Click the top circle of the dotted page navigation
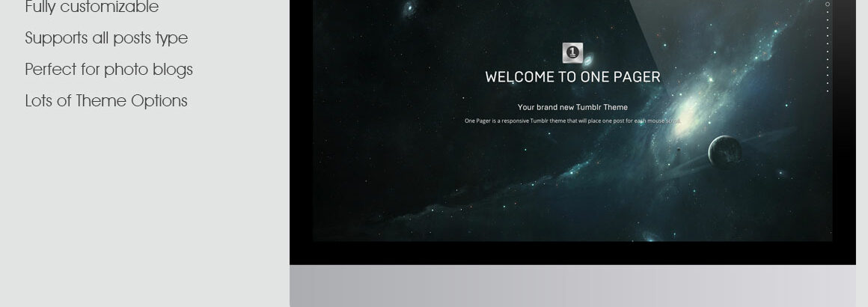868x307 pixels. click(828, 4)
